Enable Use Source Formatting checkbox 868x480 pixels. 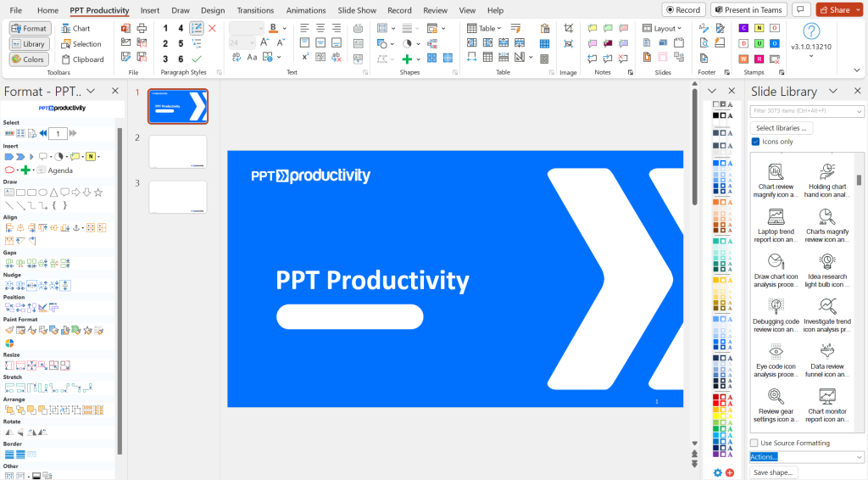pos(754,443)
